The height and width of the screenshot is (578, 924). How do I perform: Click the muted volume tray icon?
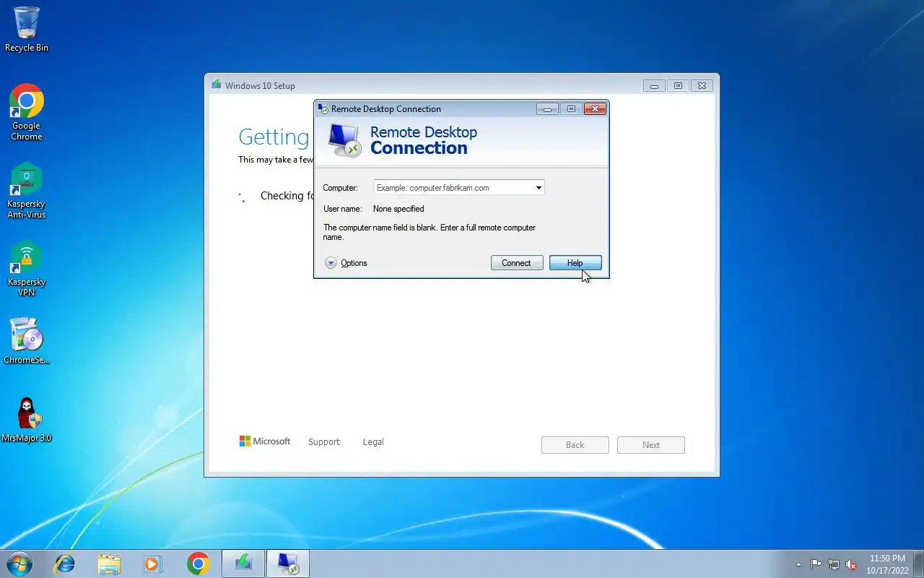[851, 564]
